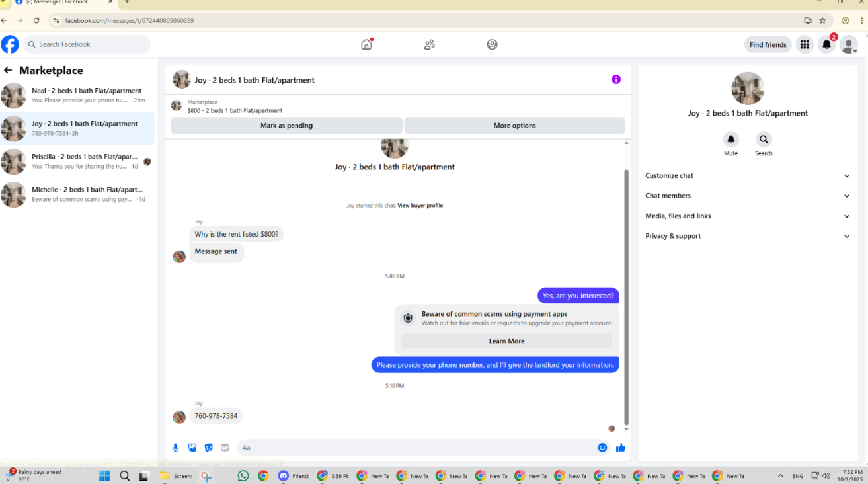This screenshot has height=484, width=868.
Task: Open the Friends icon in top navigation
Action: click(x=430, y=44)
